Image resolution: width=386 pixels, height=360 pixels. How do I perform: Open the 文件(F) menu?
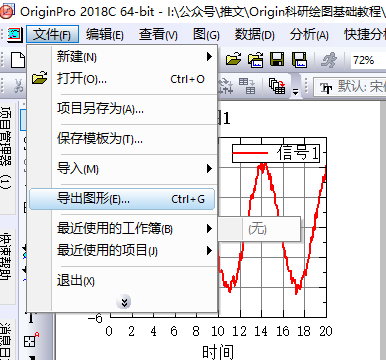pos(52,34)
